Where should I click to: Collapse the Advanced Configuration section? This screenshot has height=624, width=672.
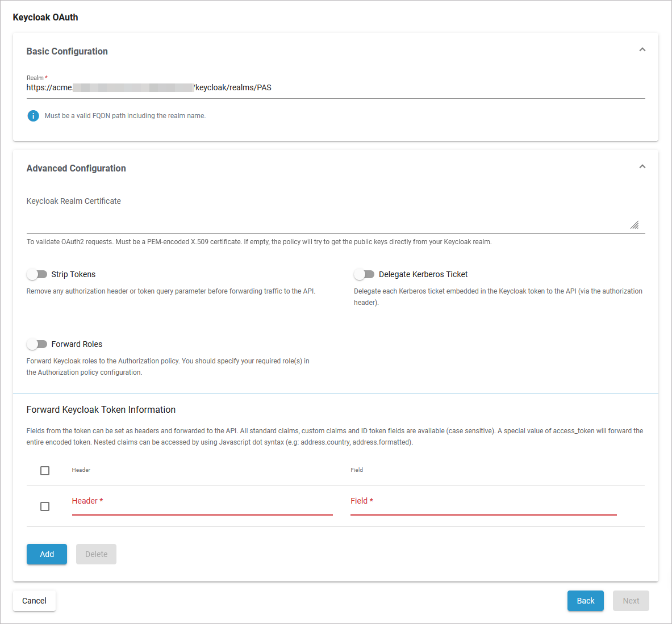[x=642, y=166]
